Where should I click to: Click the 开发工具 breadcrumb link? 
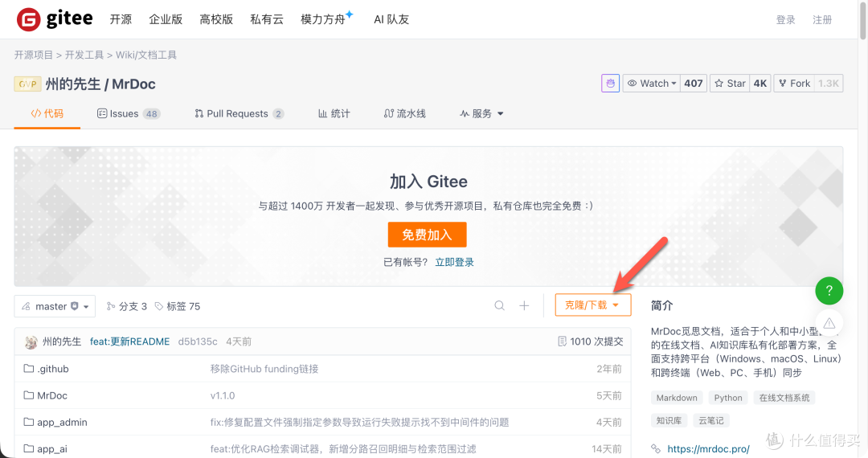(84, 55)
